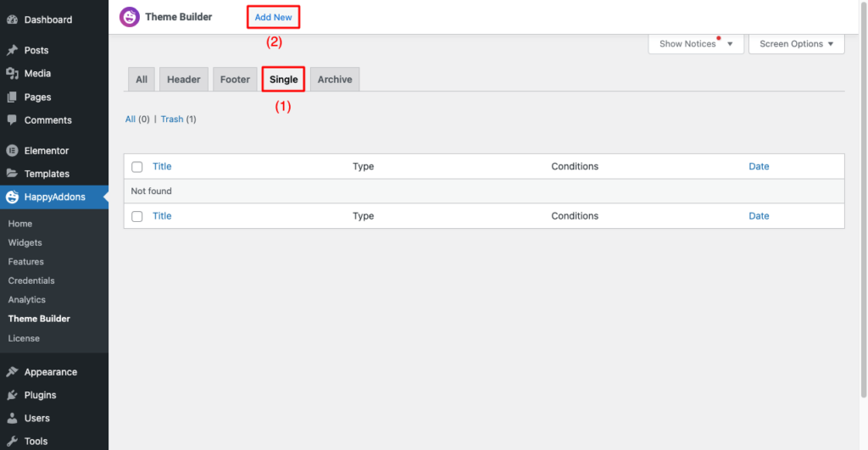
Task: Sort by Date in table header
Action: [x=759, y=166]
